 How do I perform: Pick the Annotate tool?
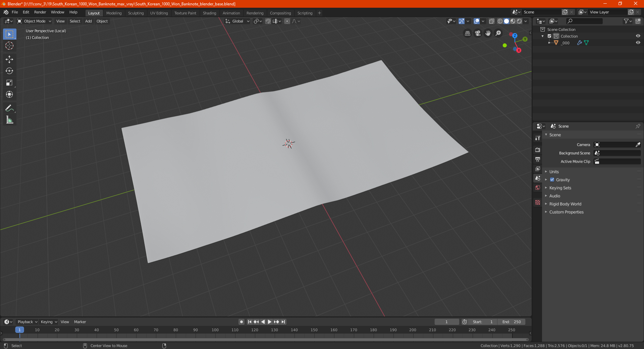click(9, 108)
